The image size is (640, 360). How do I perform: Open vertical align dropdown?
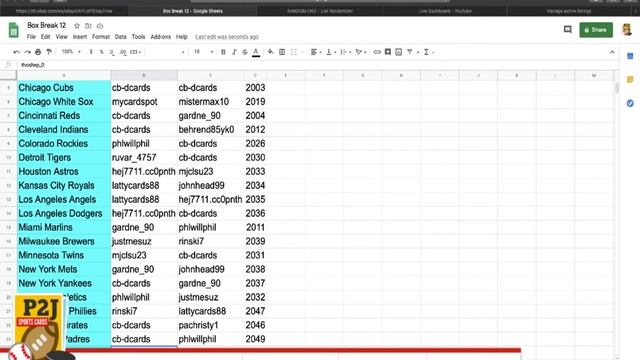pyautogui.click(x=330, y=52)
